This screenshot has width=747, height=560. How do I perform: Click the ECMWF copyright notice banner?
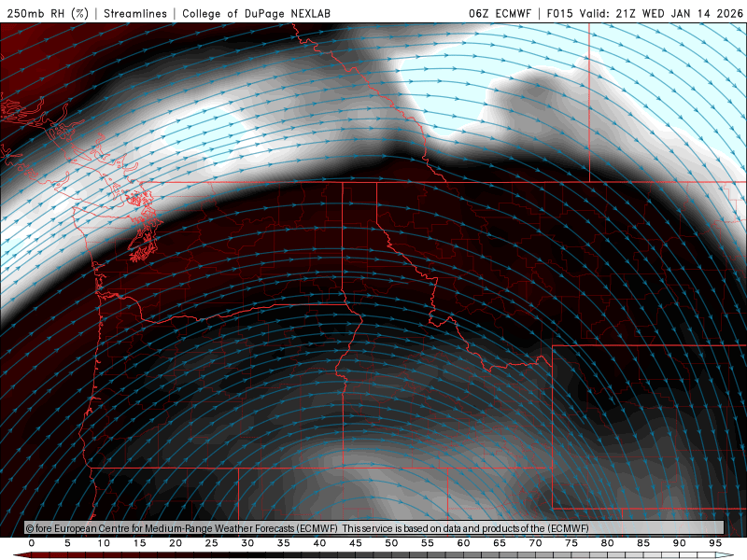(x=374, y=528)
